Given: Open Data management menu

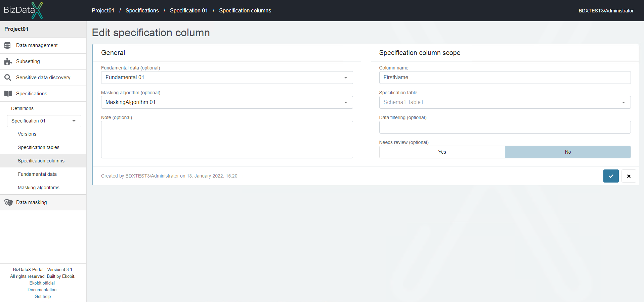Looking at the screenshot, I should 43,45.
